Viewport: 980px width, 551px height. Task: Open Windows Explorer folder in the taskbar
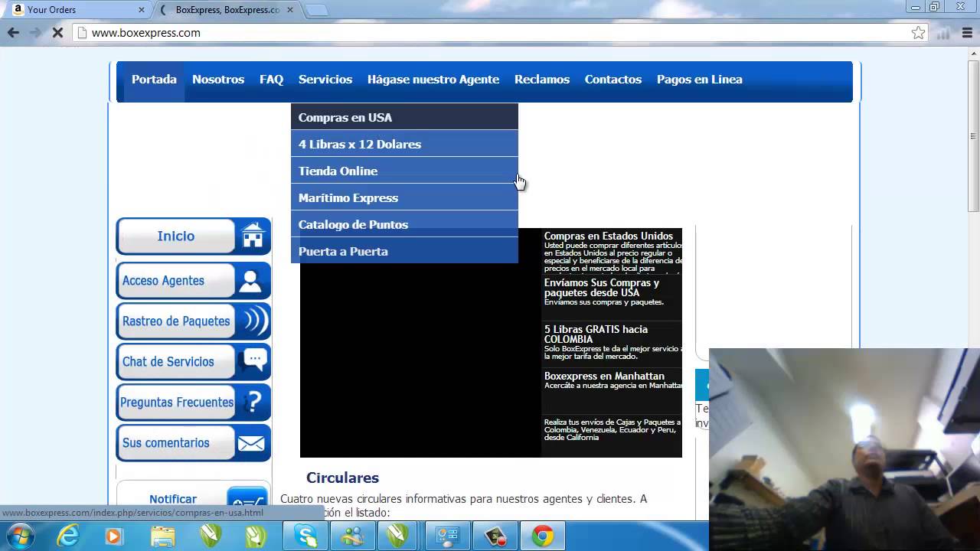click(162, 536)
